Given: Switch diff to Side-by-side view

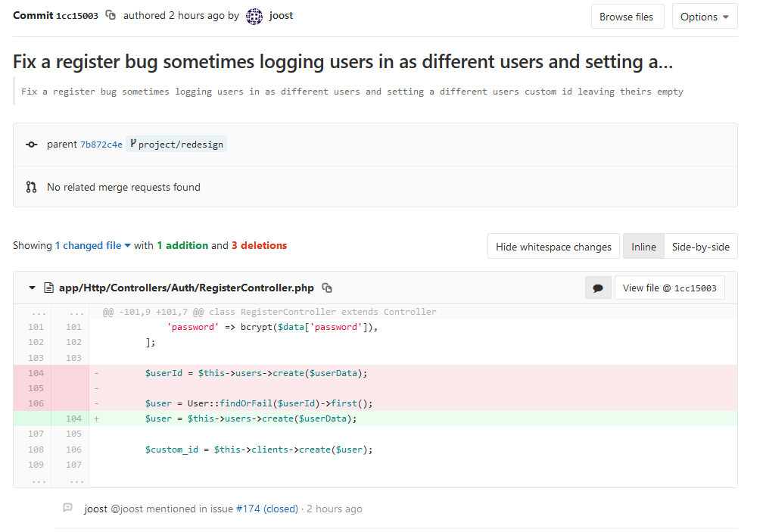Looking at the screenshot, I should click(x=700, y=247).
